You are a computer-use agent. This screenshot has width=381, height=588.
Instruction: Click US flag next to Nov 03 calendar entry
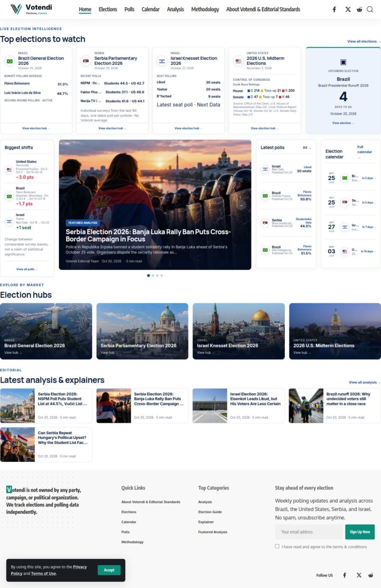pos(345,251)
